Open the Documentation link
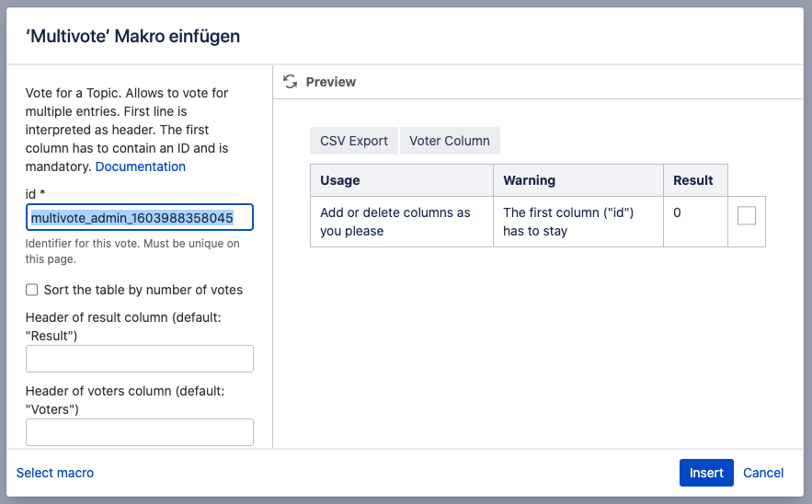The image size is (812, 504). coord(141,166)
